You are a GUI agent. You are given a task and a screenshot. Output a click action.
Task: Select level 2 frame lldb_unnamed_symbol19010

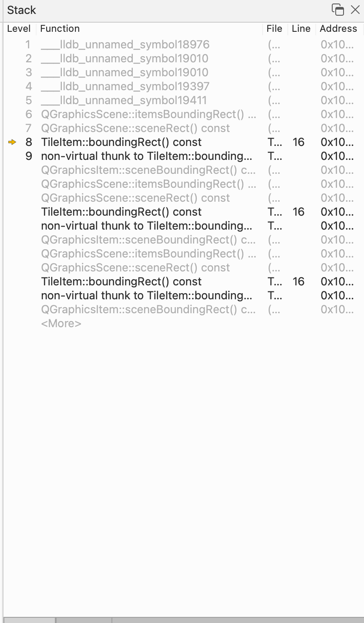point(125,58)
